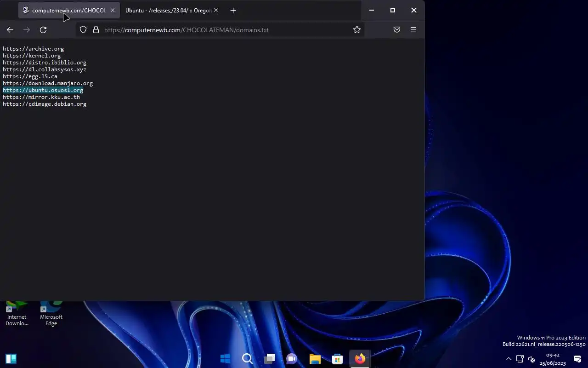Open a new tab with the plus button

pyautogui.click(x=233, y=10)
